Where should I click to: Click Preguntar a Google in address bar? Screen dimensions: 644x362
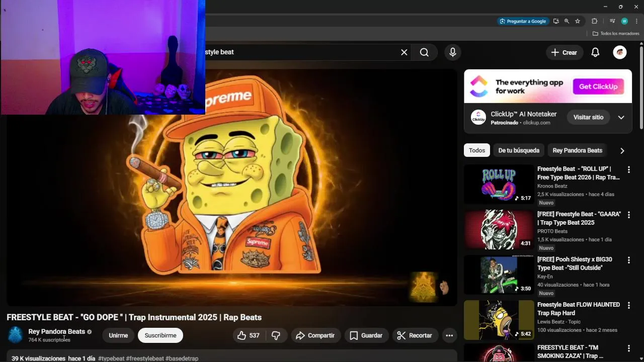[x=522, y=21]
